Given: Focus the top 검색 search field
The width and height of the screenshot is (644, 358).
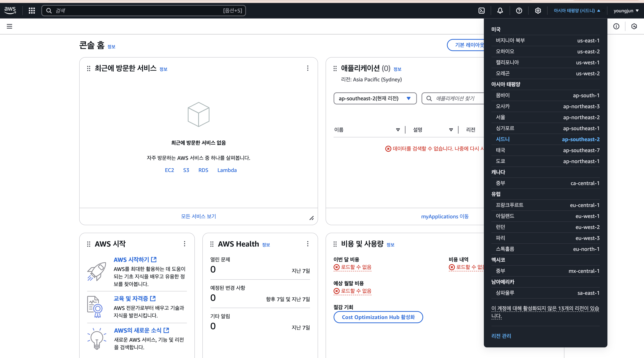Looking at the screenshot, I should coord(143,10).
